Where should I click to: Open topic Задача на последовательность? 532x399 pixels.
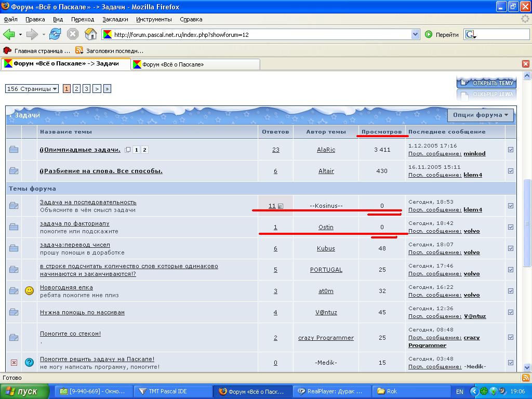88,202
